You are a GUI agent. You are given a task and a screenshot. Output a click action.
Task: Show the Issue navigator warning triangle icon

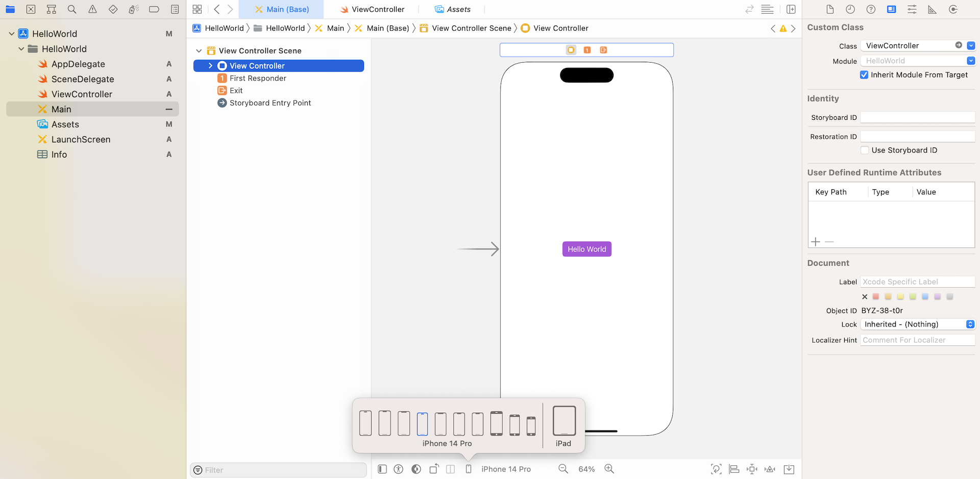coord(92,9)
